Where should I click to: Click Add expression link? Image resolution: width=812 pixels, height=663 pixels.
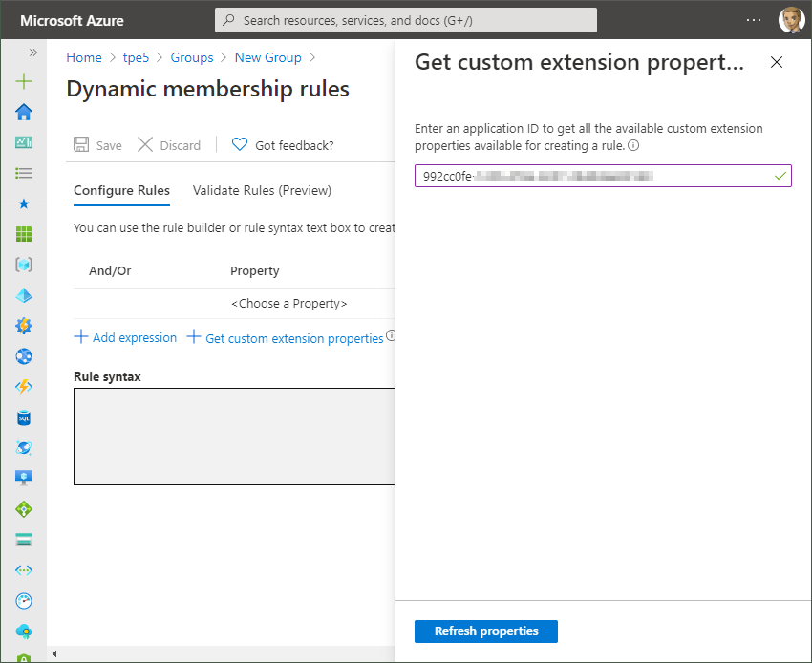(x=125, y=337)
